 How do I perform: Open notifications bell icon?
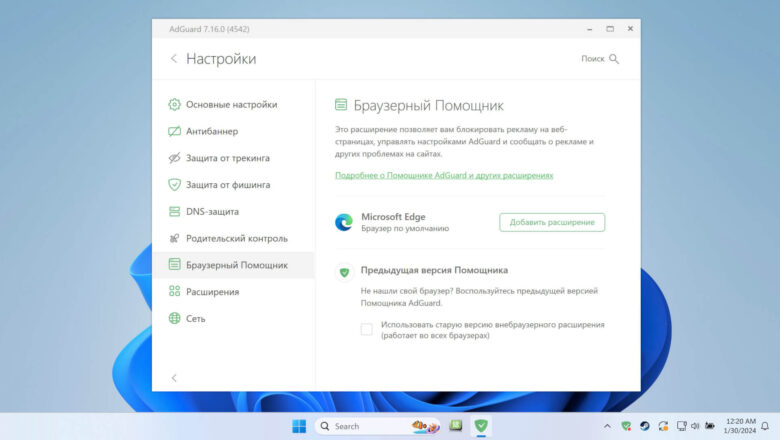tap(765, 426)
